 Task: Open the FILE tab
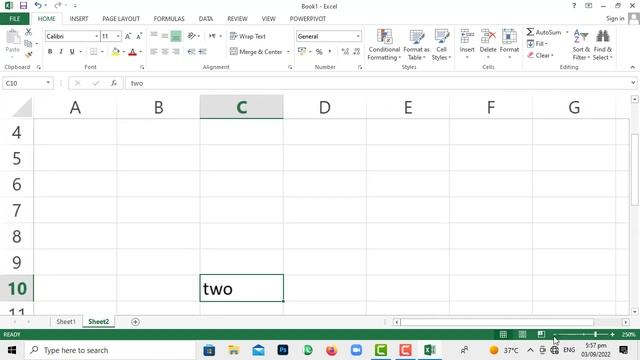pyautogui.click(x=14, y=19)
